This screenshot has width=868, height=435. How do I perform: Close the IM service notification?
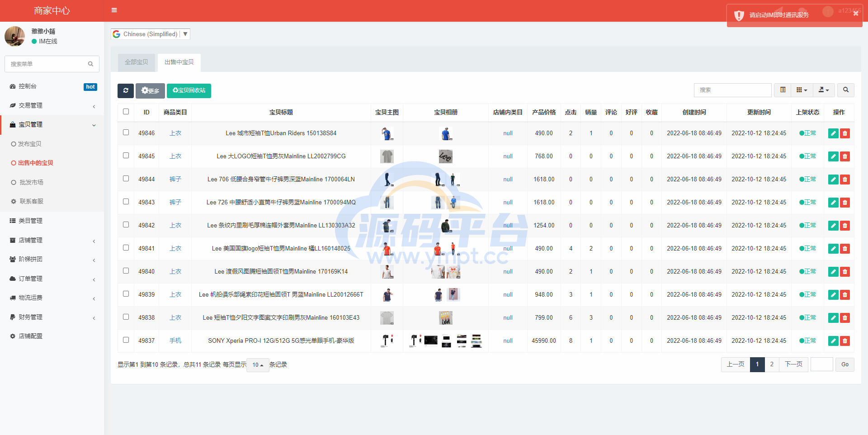pyautogui.click(x=855, y=14)
